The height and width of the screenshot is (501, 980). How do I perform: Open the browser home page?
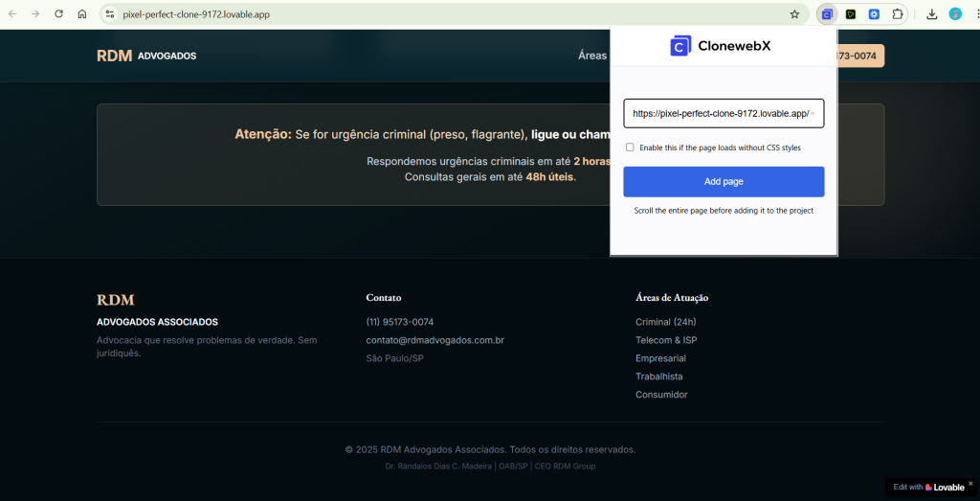click(82, 13)
